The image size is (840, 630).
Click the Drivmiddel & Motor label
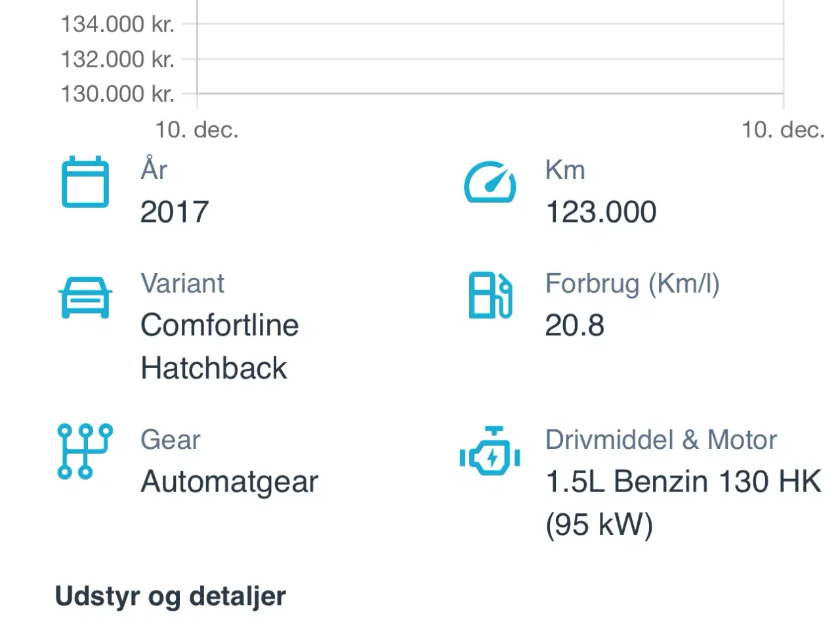[660, 440]
